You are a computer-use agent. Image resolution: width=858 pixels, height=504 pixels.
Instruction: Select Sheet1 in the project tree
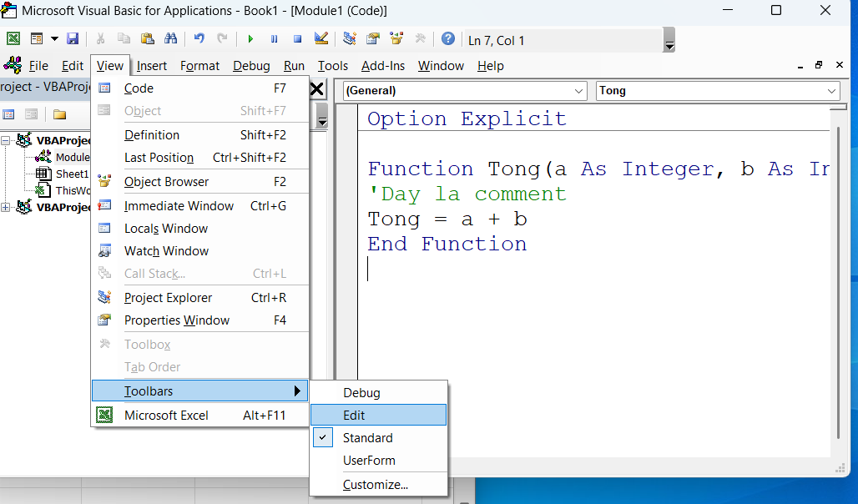[x=71, y=174]
